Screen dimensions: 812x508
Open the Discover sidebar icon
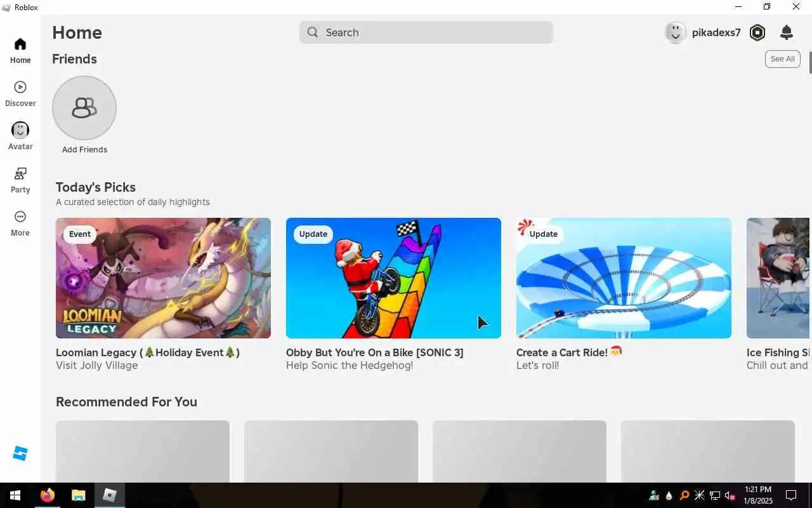click(20, 87)
